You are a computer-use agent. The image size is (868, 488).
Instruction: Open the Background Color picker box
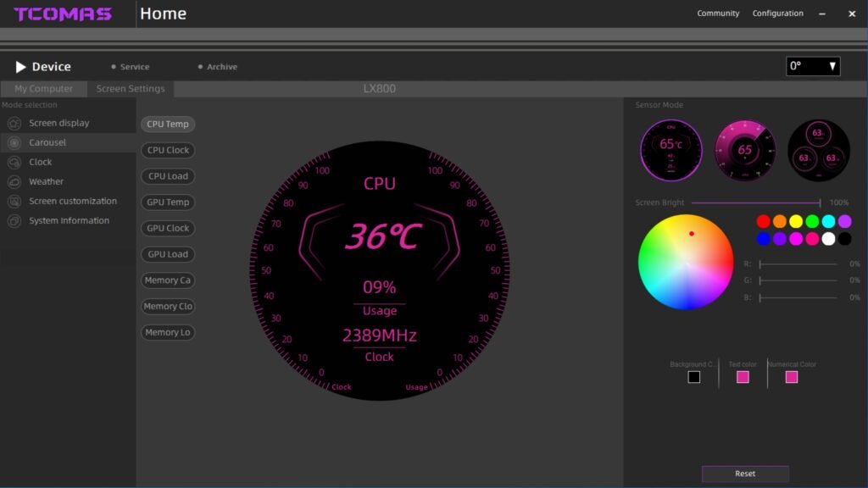(694, 377)
